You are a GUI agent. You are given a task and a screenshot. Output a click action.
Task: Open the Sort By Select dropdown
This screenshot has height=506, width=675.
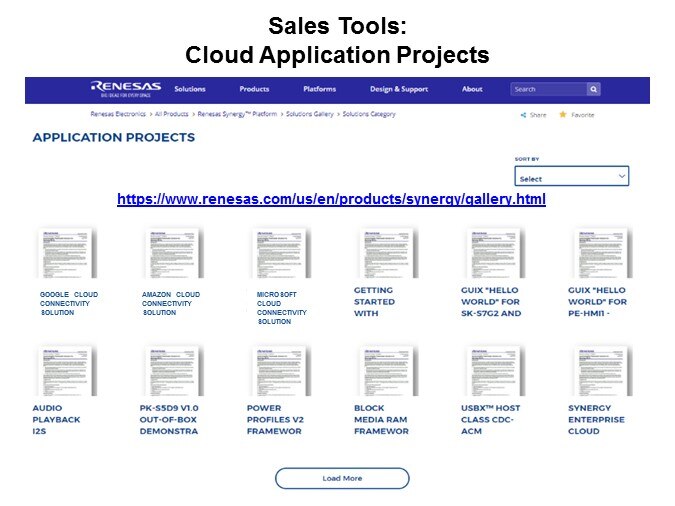571,177
